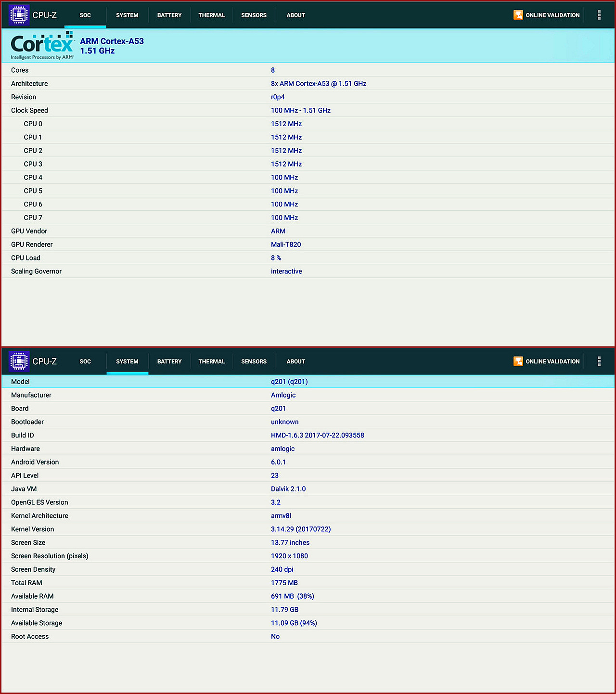Click the CPU Load 8% value
The height and width of the screenshot is (694, 616).
[276, 257]
